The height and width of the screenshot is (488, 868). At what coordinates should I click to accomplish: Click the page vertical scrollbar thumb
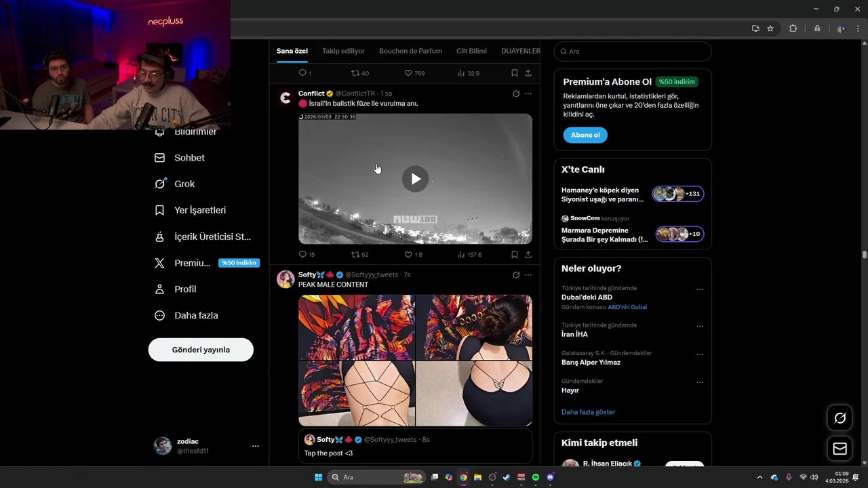tap(865, 255)
